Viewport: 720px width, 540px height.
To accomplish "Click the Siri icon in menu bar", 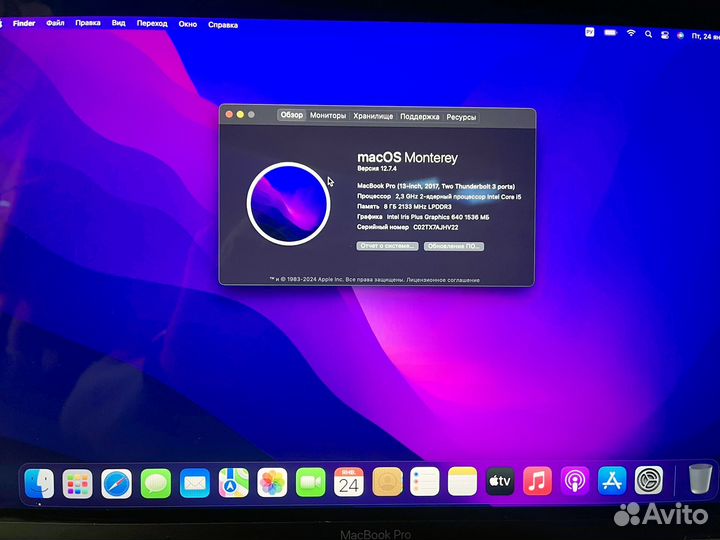I will tap(681, 35).
